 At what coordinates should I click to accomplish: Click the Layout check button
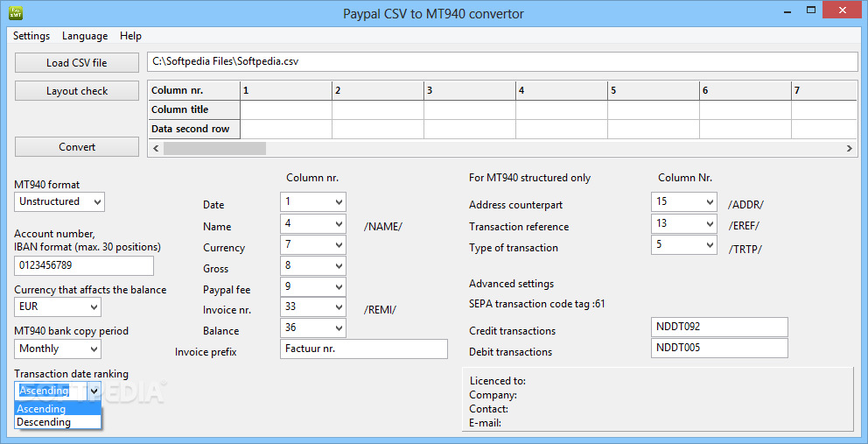76,91
